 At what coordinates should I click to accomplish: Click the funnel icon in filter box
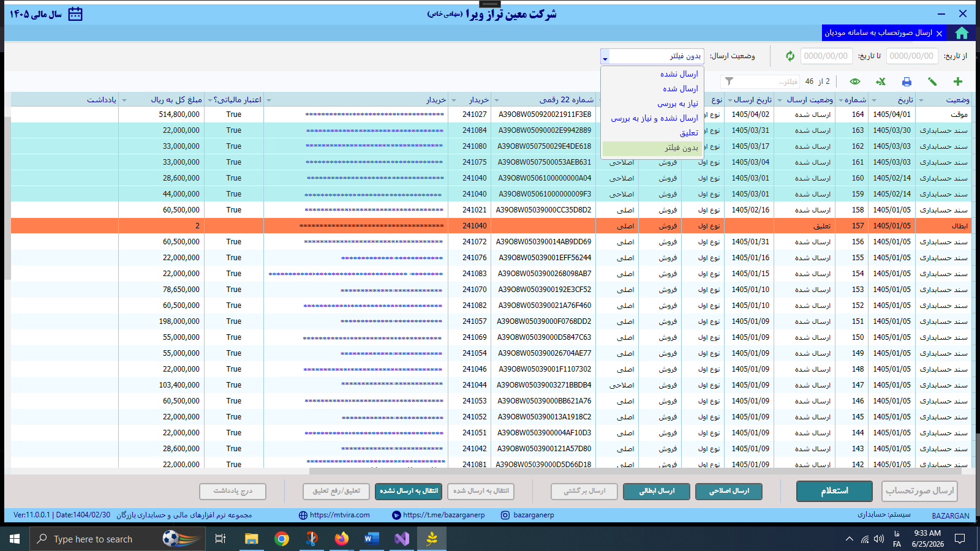pos(729,81)
